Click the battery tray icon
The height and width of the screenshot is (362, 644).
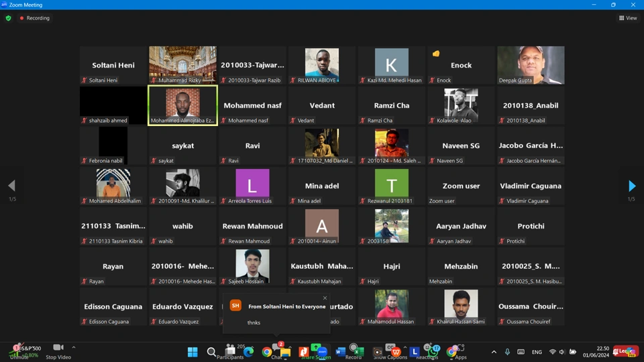[x=573, y=352]
